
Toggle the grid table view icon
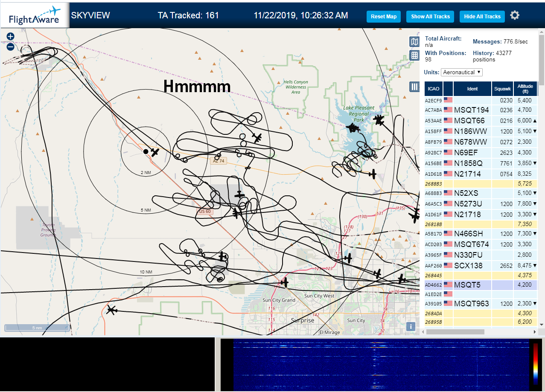(x=414, y=55)
